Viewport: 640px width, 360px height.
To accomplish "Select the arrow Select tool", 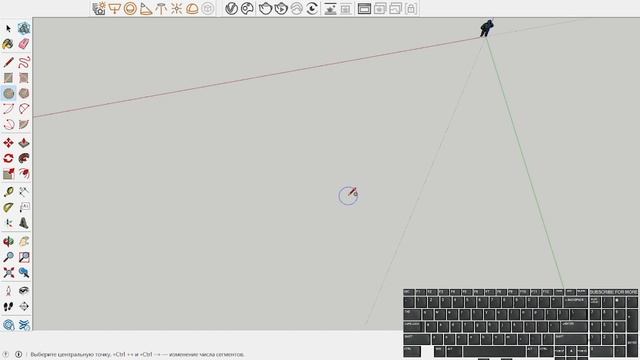I will point(9,29).
